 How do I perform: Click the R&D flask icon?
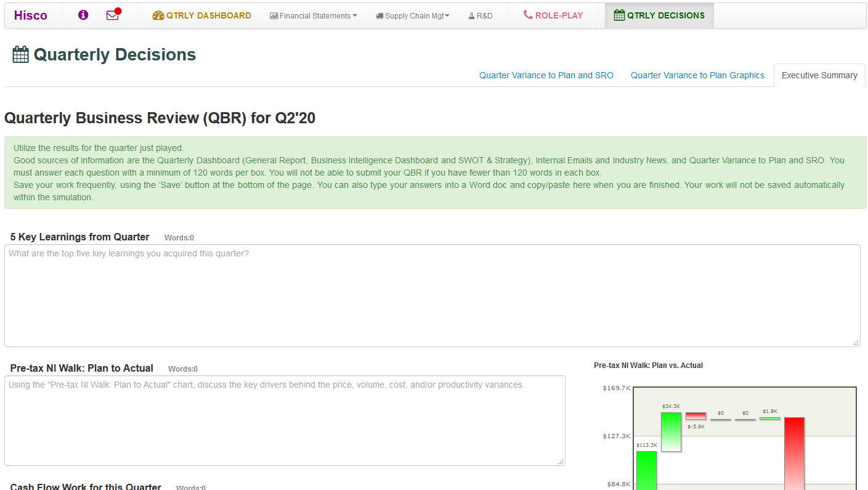(x=471, y=16)
